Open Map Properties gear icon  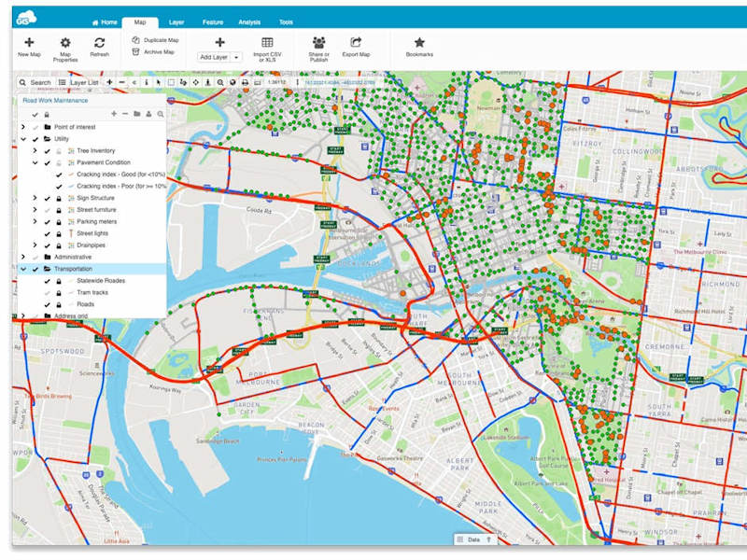(65, 43)
